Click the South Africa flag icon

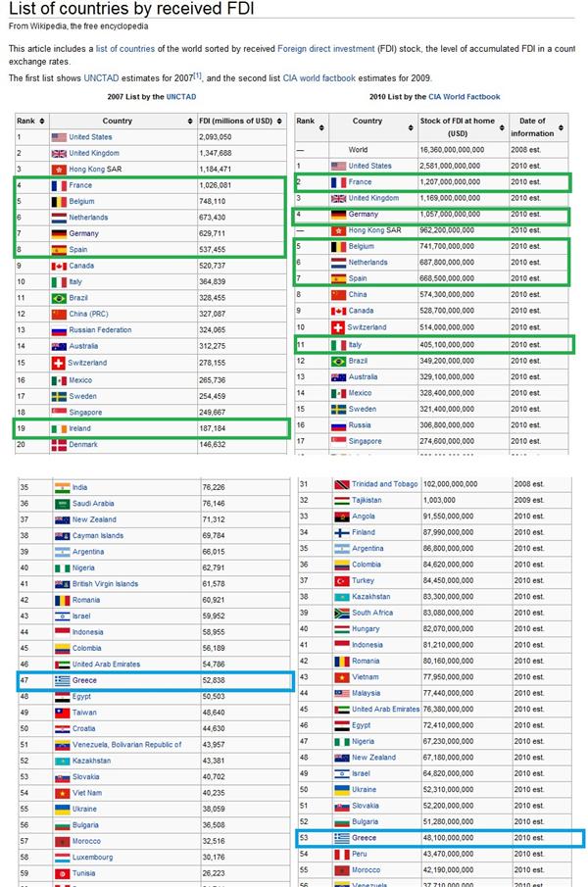tap(341, 613)
